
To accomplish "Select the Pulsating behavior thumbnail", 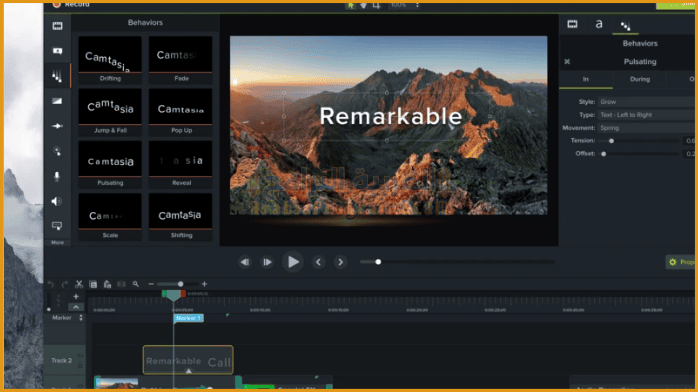I will [110, 164].
